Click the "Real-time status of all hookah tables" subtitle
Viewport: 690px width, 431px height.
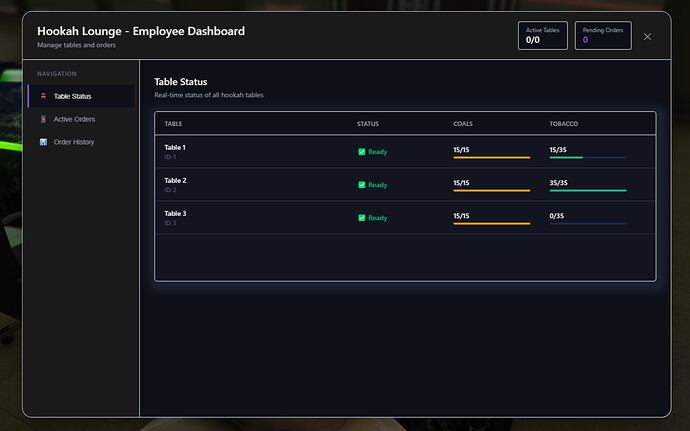(209, 95)
